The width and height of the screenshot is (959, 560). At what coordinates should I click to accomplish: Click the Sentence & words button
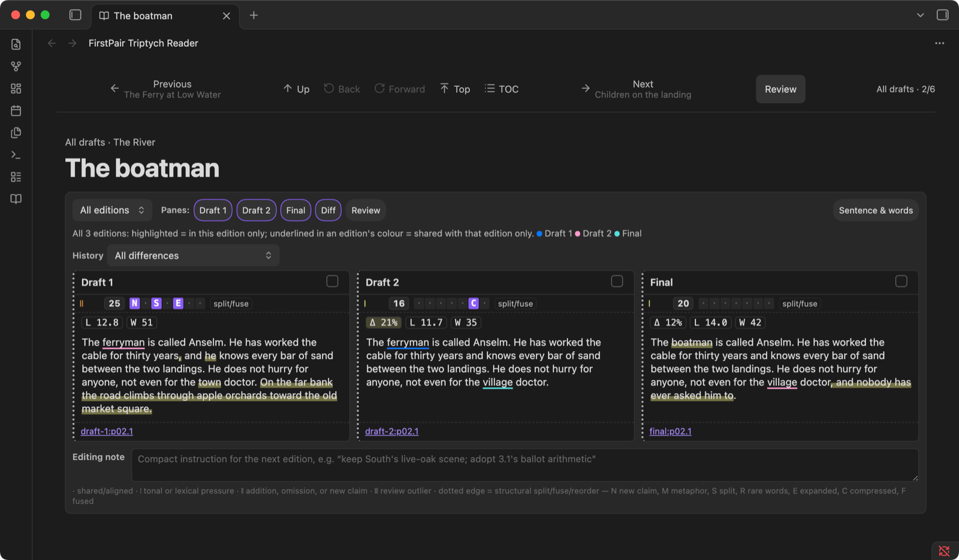click(x=876, y=210)
